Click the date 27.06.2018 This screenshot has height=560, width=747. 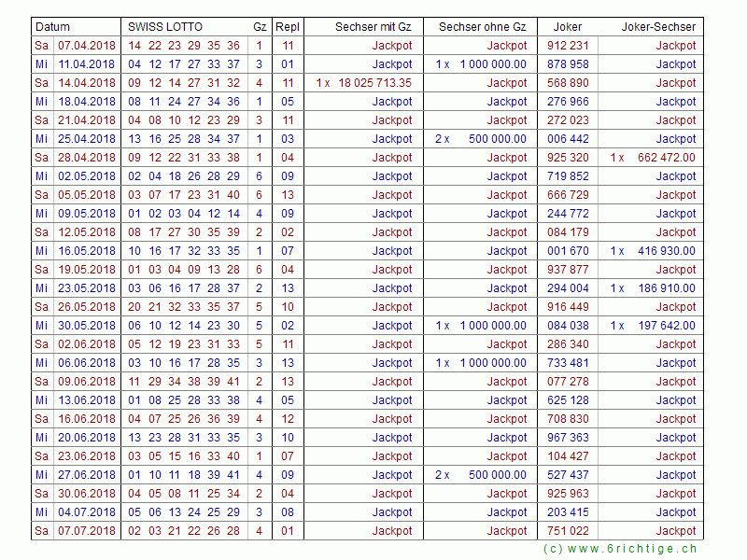[86, 475]
